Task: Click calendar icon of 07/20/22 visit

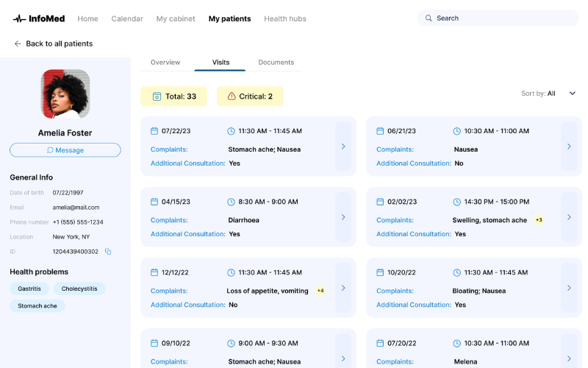Action: point(380,343)
